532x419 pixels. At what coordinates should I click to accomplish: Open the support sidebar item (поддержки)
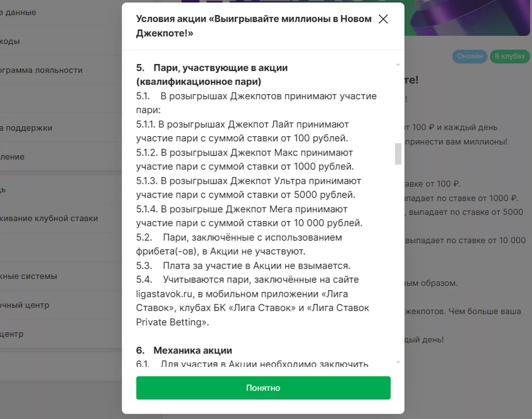[x=26, y=128]
